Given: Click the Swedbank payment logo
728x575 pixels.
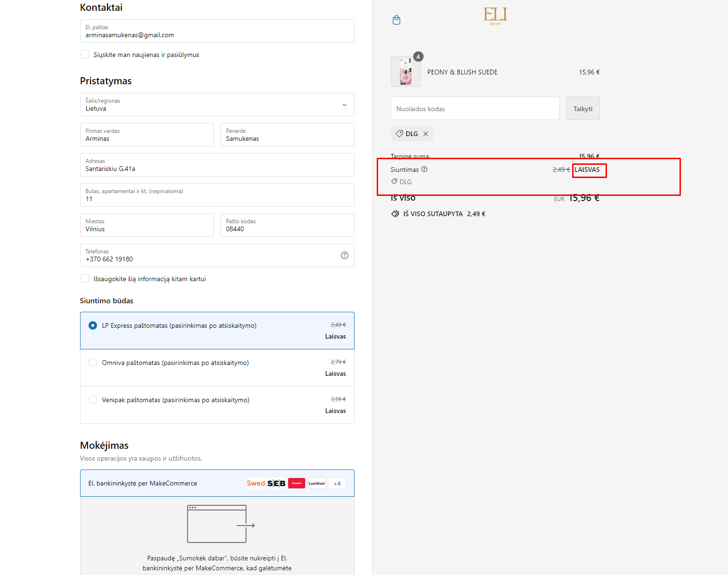Looking at the screenshot, I should (256, 483).
